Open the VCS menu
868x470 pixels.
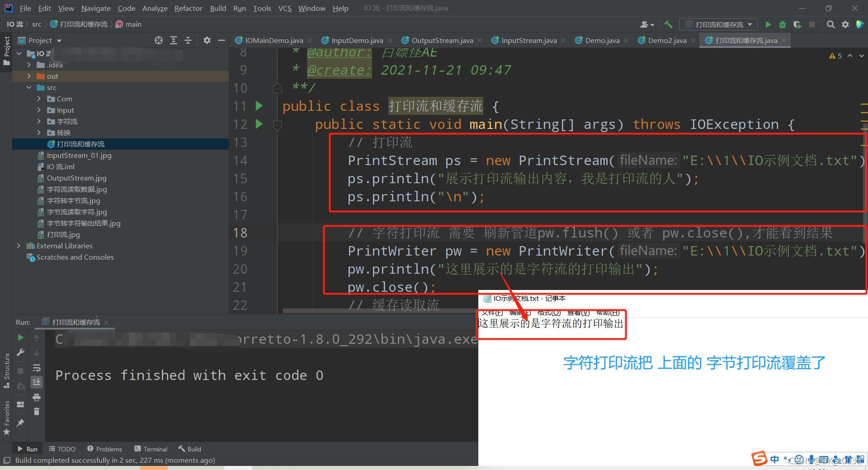[x=285, y=8]
